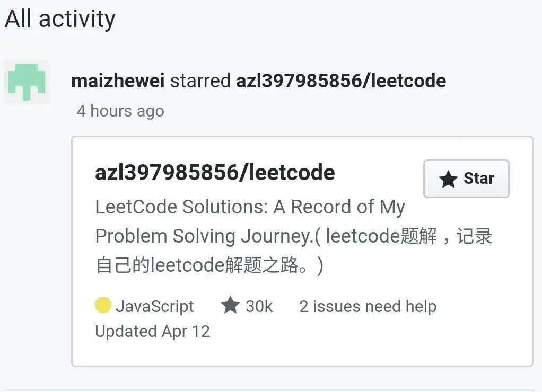
Task: Click 'LeetCode Solutions: A Record of My' description line
Action: pyautogui.click(x=250, y=207)
